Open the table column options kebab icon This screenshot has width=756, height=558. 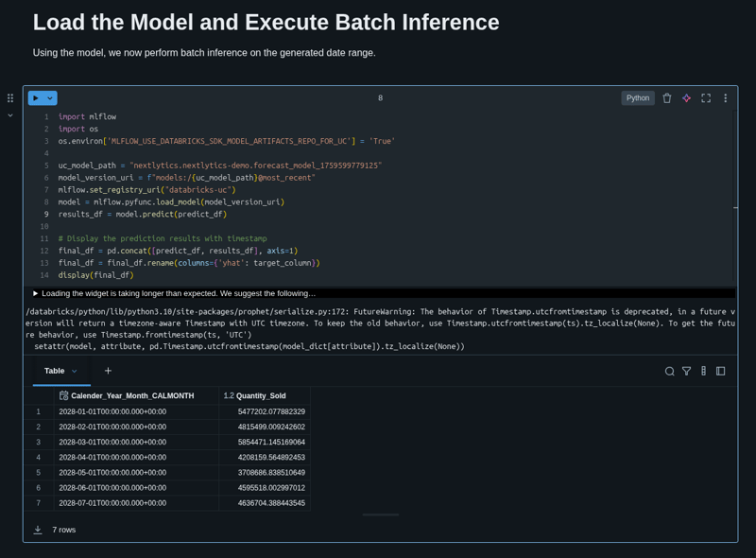coord(703,372)
